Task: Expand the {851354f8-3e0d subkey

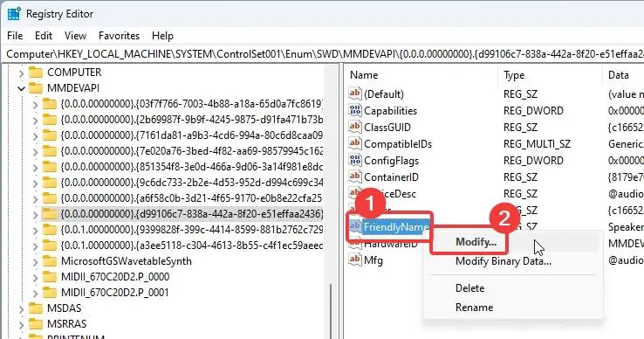Action: point(35,168)
